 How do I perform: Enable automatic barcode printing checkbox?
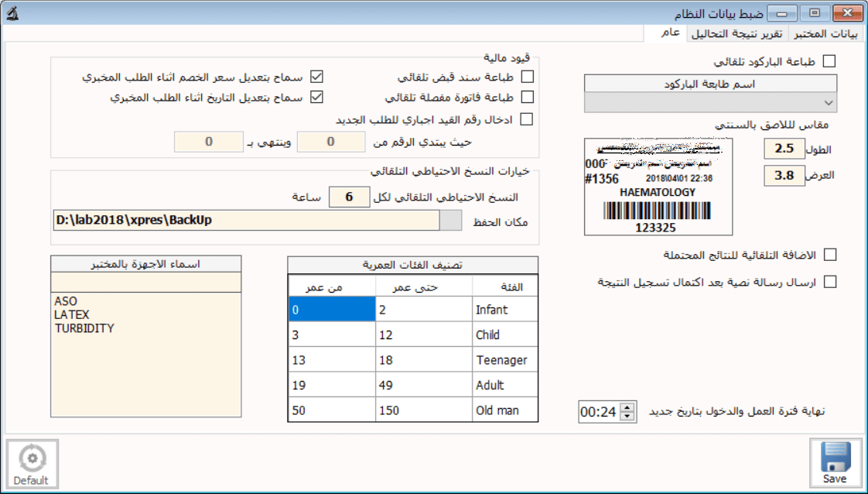(x=829, y=60)
